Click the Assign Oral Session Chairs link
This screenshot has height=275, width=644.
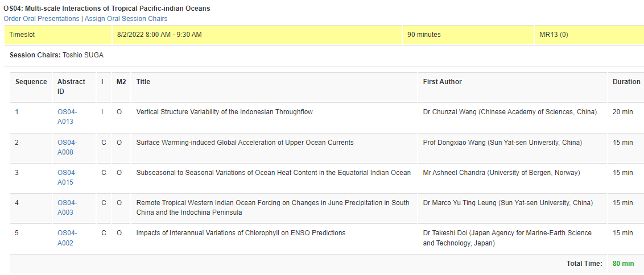126,19
